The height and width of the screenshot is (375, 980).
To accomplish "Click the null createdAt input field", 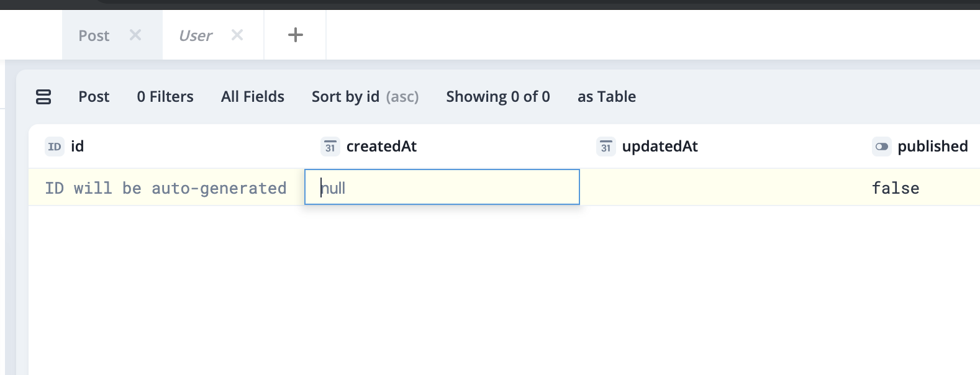I will [441, 187].
